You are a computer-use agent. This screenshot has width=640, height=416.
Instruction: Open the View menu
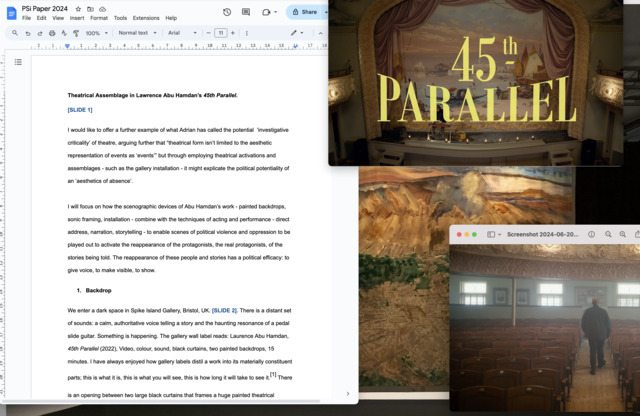point(58,18)
